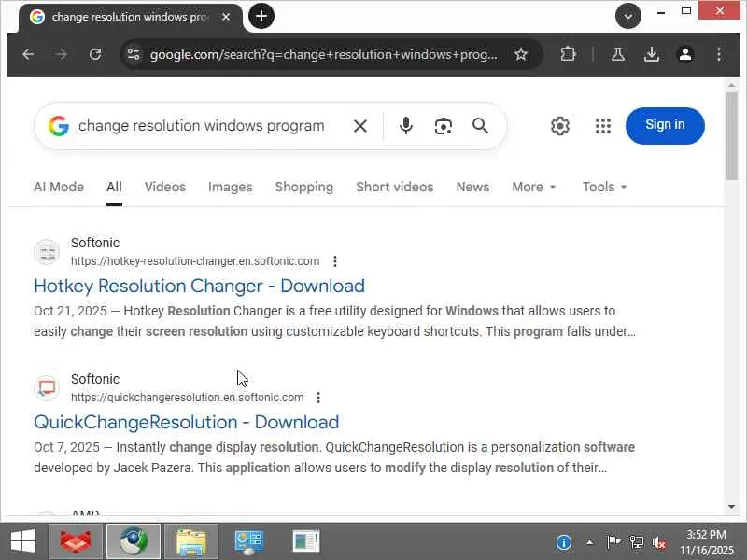Clear the search box text
Screen dimensions: 747x560
[360, 126]
